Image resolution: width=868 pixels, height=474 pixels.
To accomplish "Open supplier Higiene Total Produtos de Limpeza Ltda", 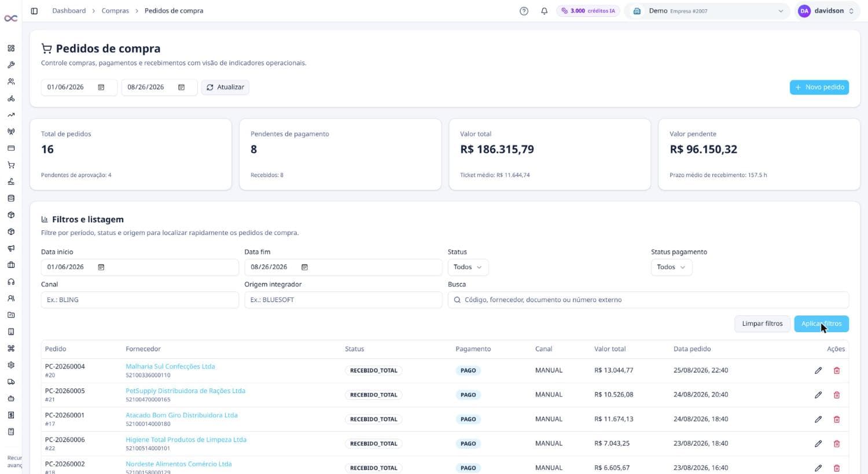I will click(x=186, y=439).
